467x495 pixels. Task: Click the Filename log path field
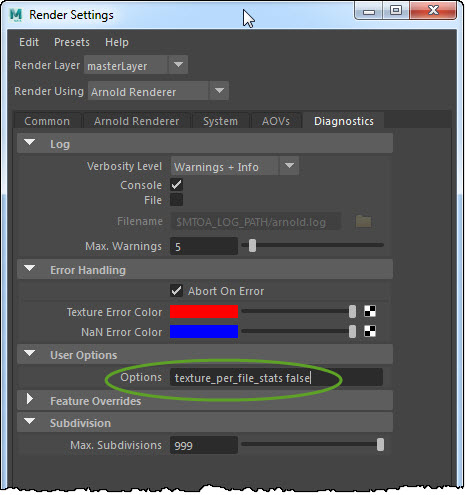256,222
